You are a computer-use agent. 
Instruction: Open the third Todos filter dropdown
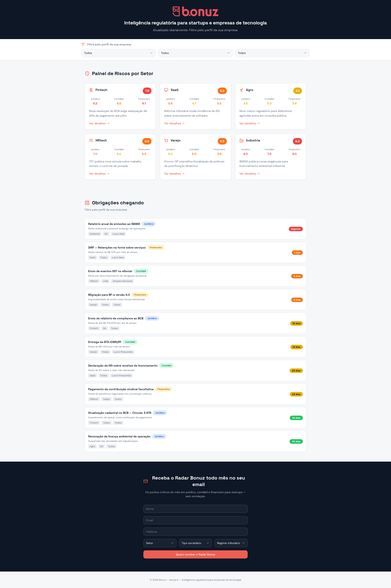(272, 53)
